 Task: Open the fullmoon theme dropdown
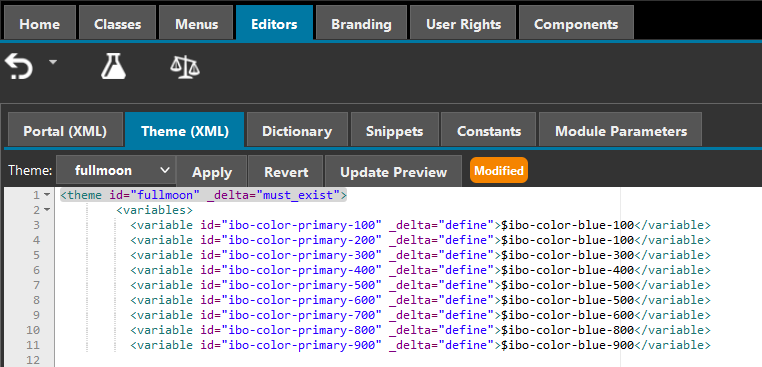[116, 171]
